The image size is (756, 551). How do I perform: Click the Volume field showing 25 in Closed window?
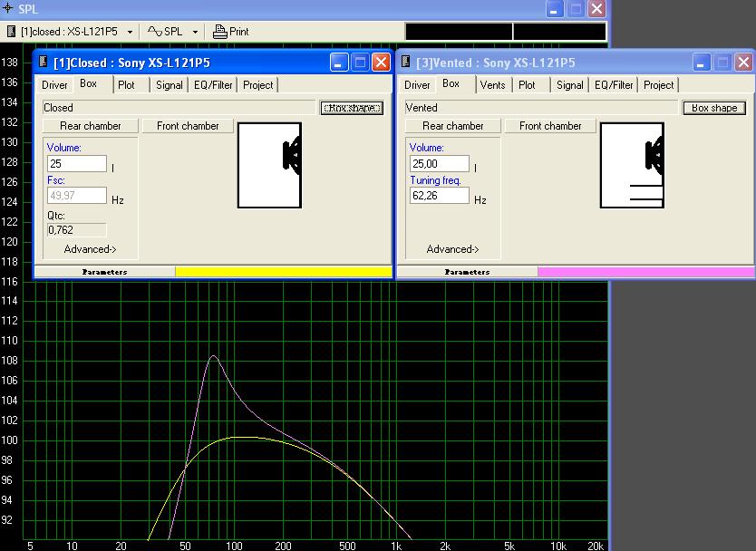[x=77, y=163]
